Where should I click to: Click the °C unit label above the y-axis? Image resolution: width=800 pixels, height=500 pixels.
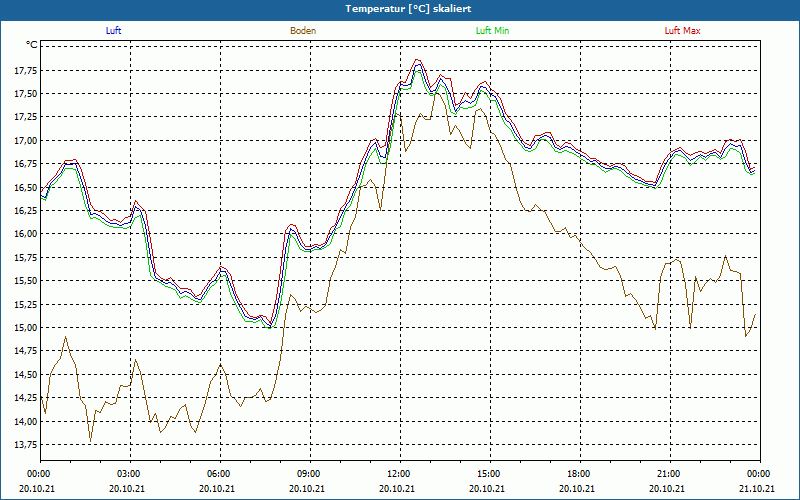pos(32,44)
